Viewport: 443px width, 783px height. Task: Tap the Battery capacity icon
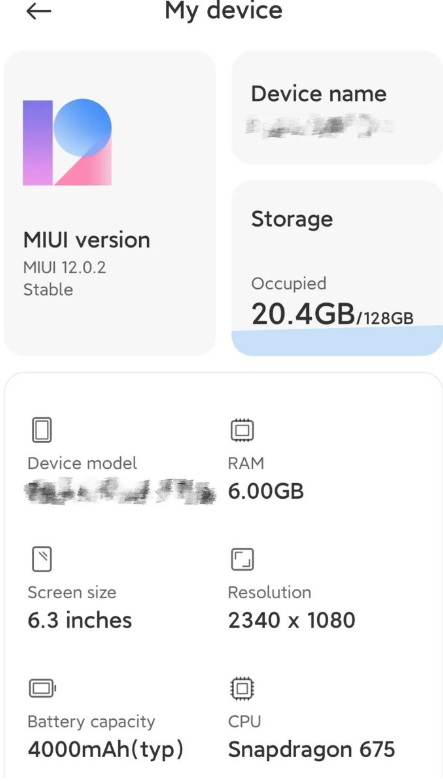pyautogui.click(x=42, y=689)
